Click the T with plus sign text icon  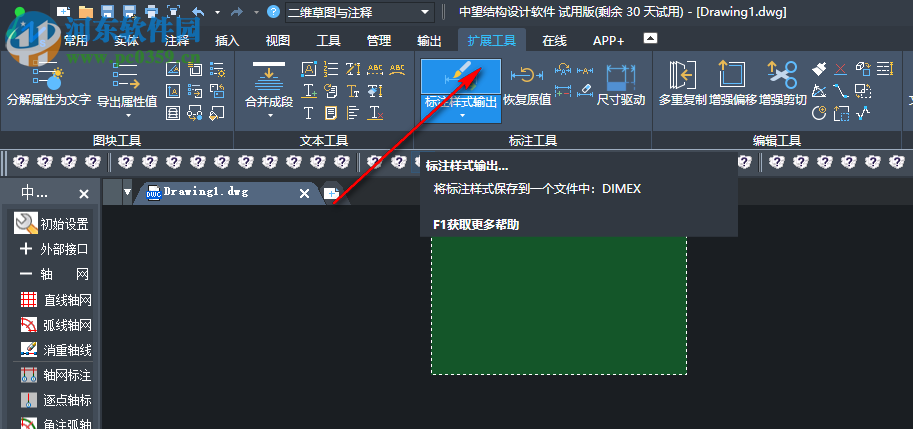(x=309, y=91)
